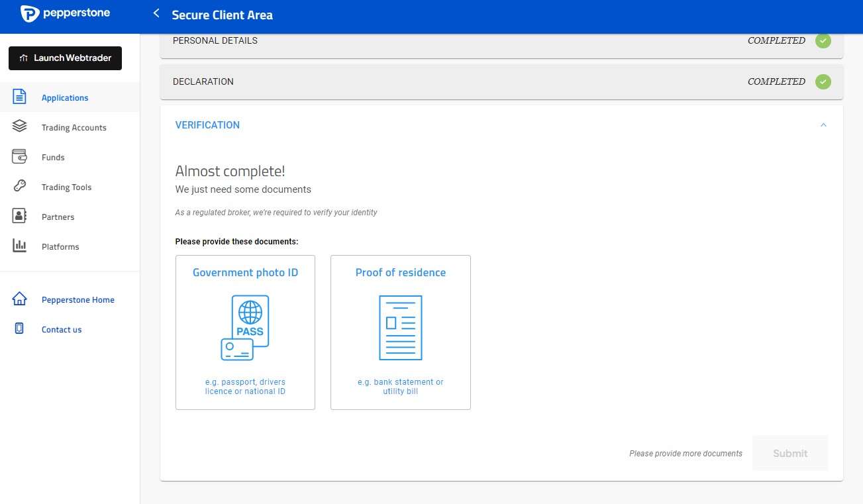Click the Platforms bar chart icon
Viewport: 863px width, 504px height.
(19, 246)
